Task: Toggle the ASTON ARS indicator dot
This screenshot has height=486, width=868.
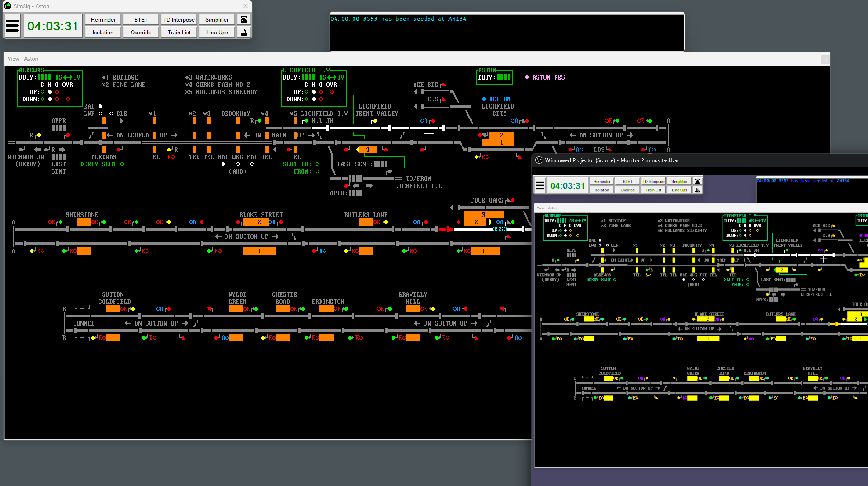Action: point(527,77)
